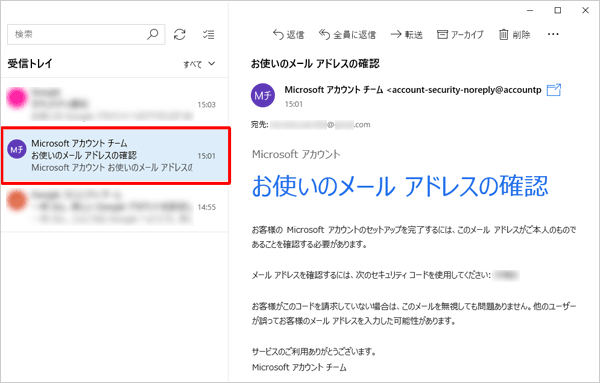Click the 受信トレイ folder heading

(x=30, y=64)
